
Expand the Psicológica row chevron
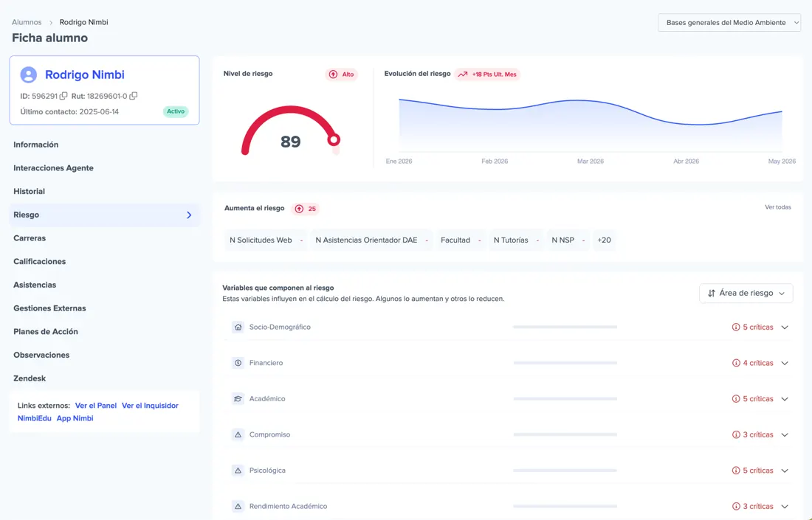click(785, 471)
